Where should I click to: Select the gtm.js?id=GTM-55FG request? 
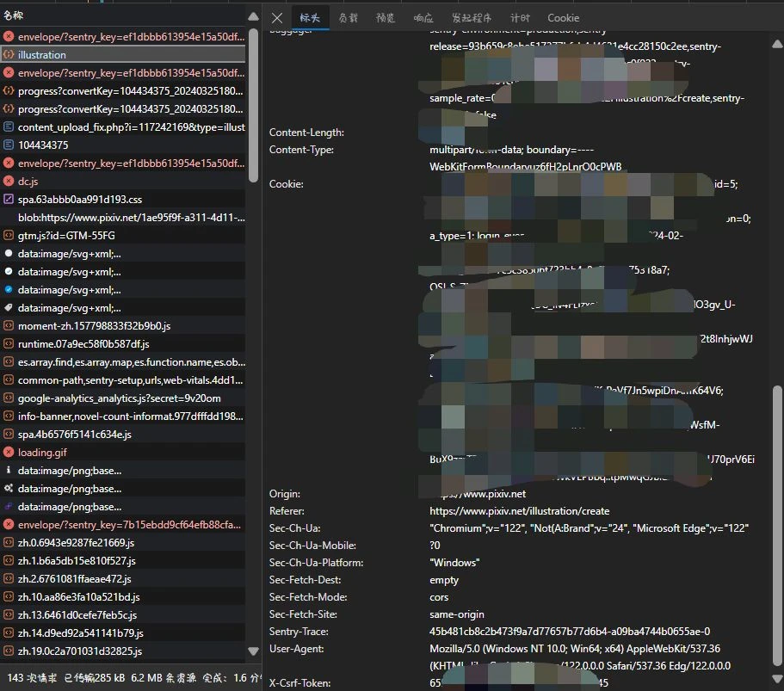pos(123,235)
